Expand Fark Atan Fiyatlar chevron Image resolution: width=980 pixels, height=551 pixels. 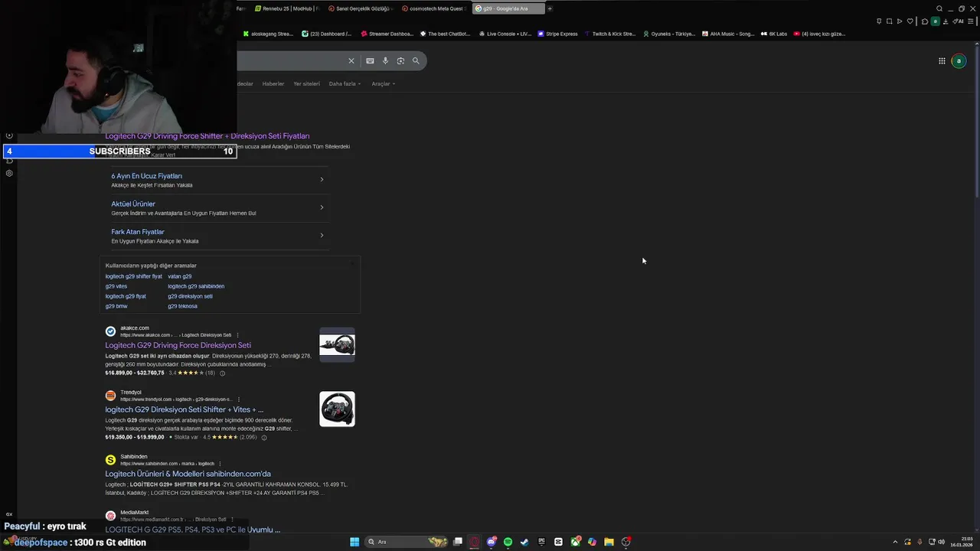[x=322, y=235]
